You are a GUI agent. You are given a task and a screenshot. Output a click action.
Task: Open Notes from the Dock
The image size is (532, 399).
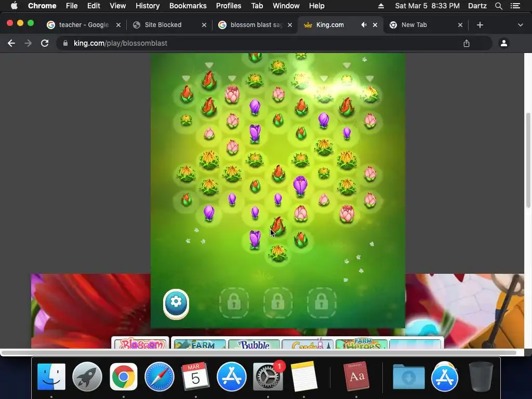304,377
